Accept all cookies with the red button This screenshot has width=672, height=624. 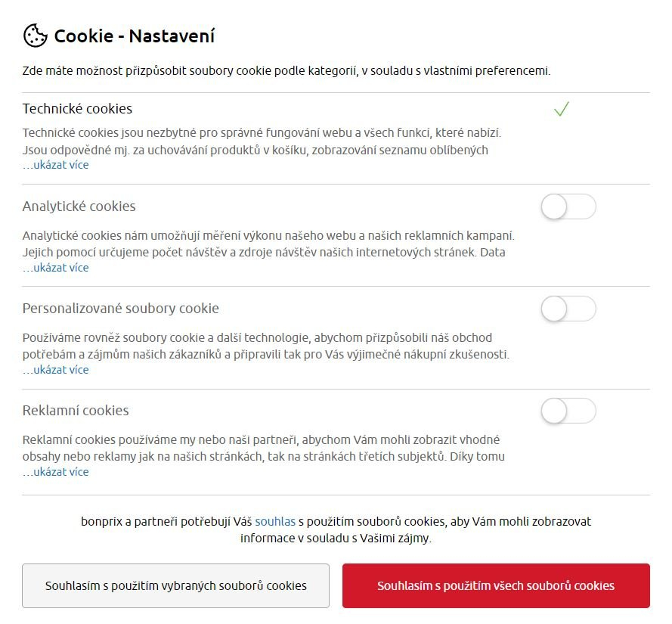[496, 586]
